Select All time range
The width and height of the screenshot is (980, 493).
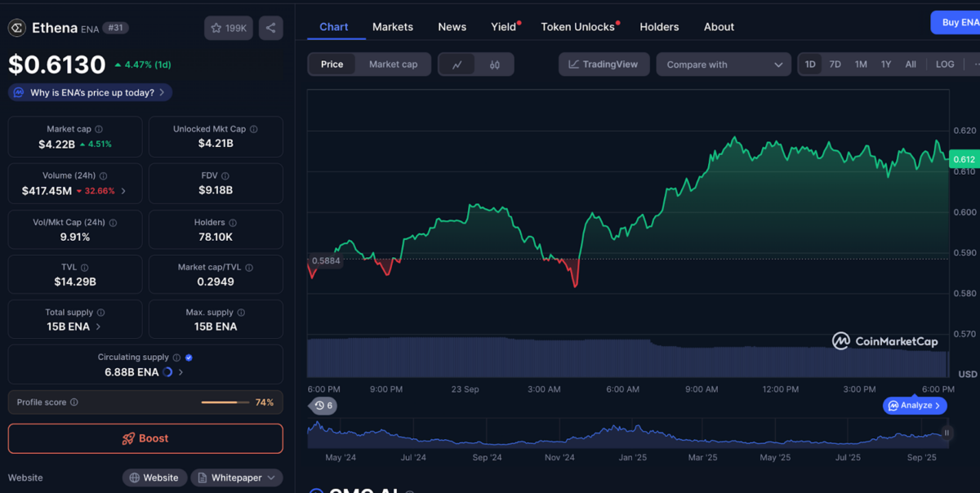coord(911,64)
